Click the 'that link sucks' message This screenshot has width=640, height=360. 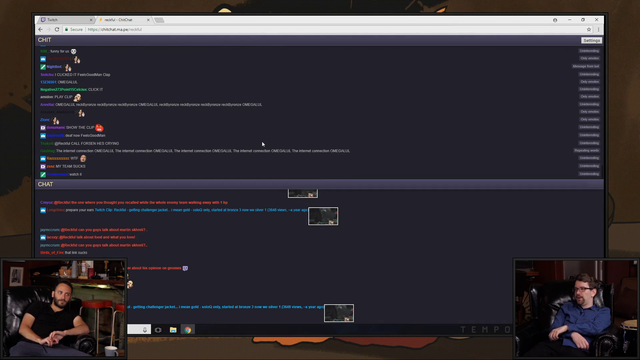click(x=76, y=253)
